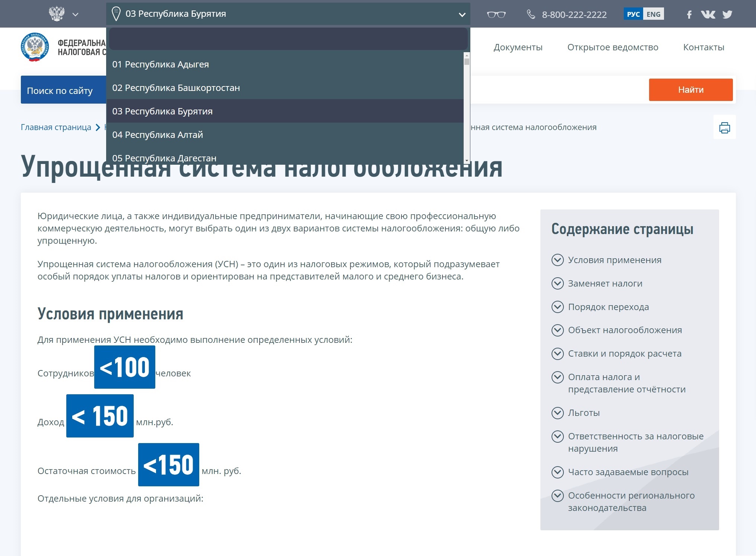Click chevron icon beside Особенности регионального законодательства
This screenshot has height=556, width=756.
(558, 496)
